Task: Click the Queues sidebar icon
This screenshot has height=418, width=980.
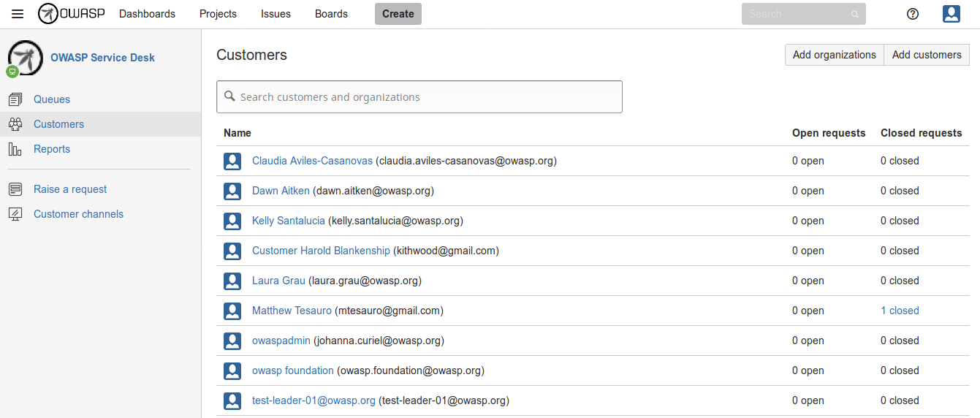Action: click(x=15, y=99)
